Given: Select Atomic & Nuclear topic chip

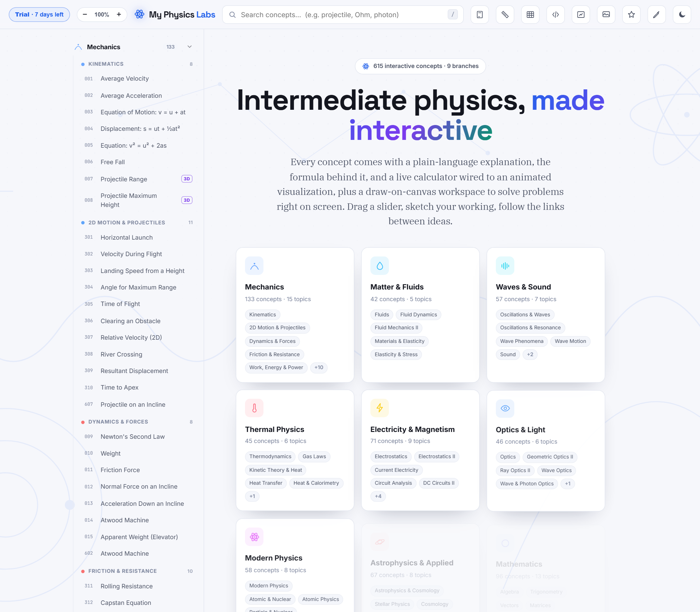Looking at the screenshot, I should pos(270,599).
